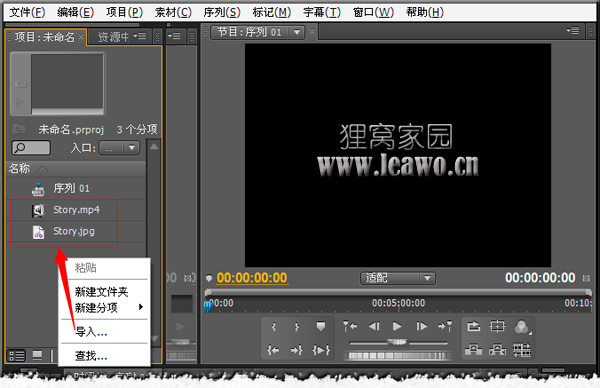
Task: Open the Trim monitor
Action: point(522,349)
